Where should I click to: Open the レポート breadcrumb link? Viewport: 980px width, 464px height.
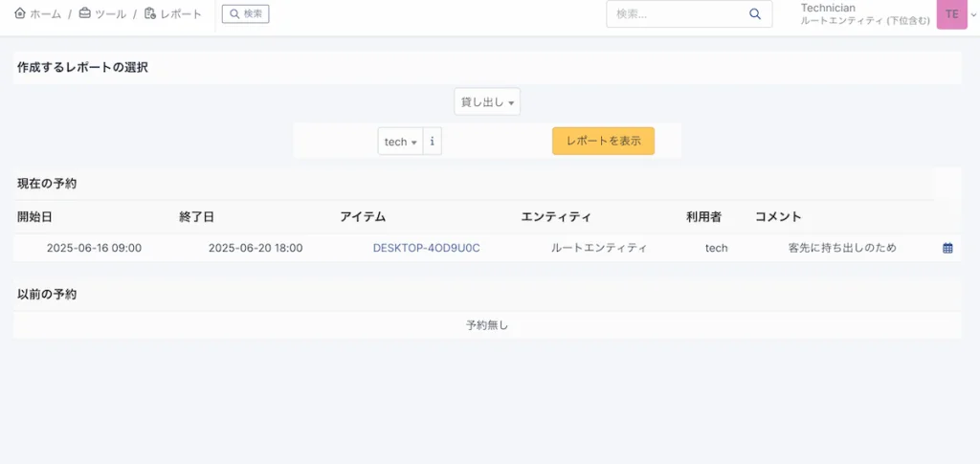pyautogui.click(x=173, y=13)
